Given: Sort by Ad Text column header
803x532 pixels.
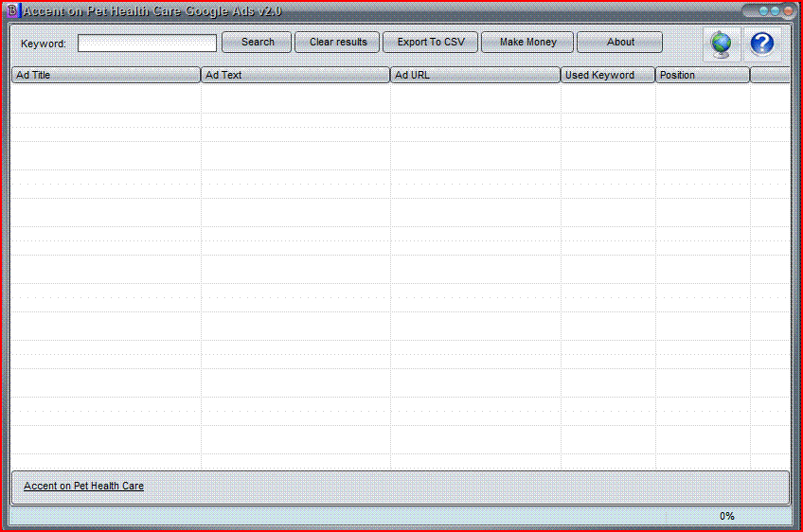Looking at the screenshot, I should 295,75.
